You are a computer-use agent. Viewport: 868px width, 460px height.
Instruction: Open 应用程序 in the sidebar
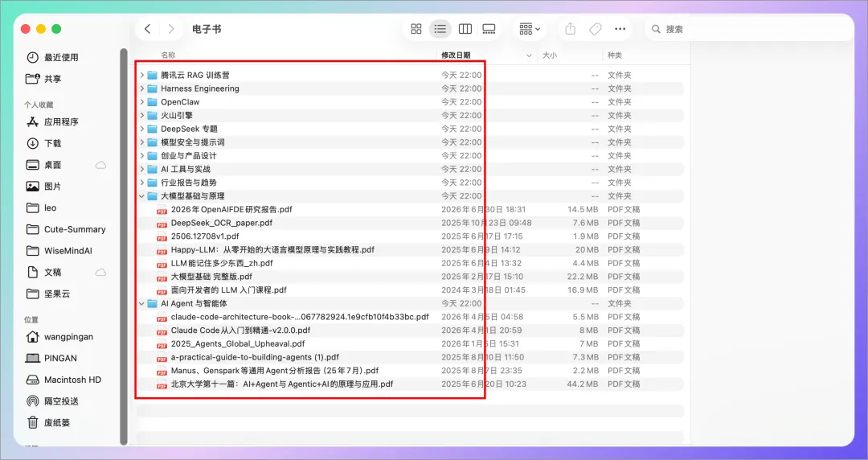(x=61, y=122)
